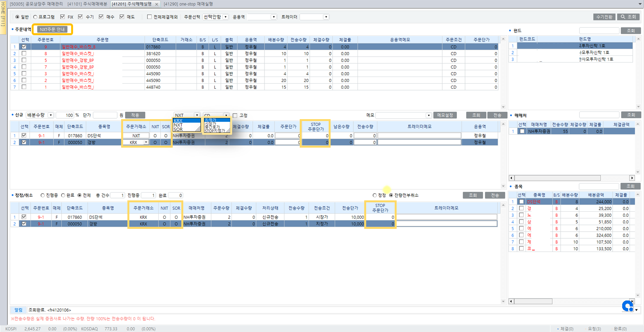Close the [41201] 주식매매실행 tab
Viewport: 644px width, 332px height.
point(157,4)
